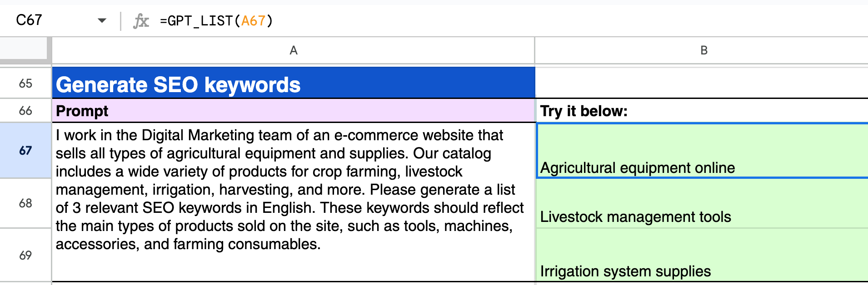Image resolution: width=868 pixels, height=285 pixels.
Task: Select row 65 header
Action: pyautogui.click(x=25, y=84)
